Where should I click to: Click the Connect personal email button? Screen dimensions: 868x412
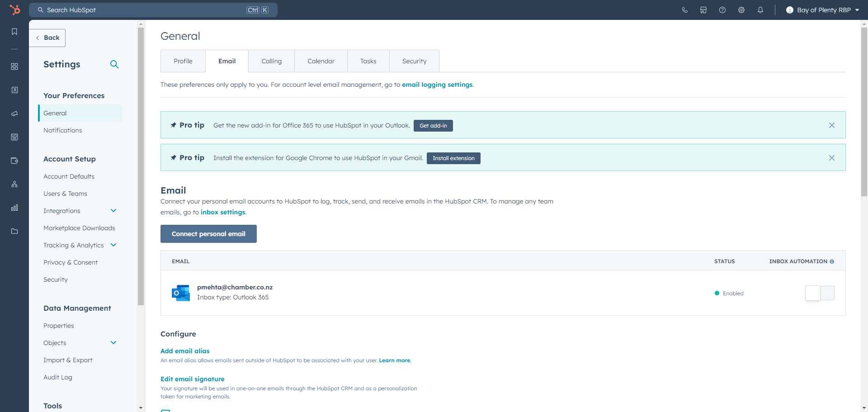(x=208, y=234)
